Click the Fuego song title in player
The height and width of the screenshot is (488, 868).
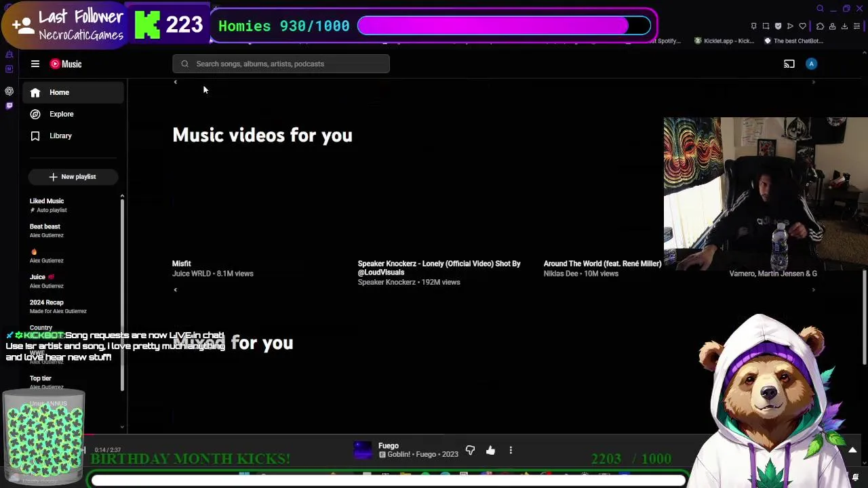(x=389, y=446)
